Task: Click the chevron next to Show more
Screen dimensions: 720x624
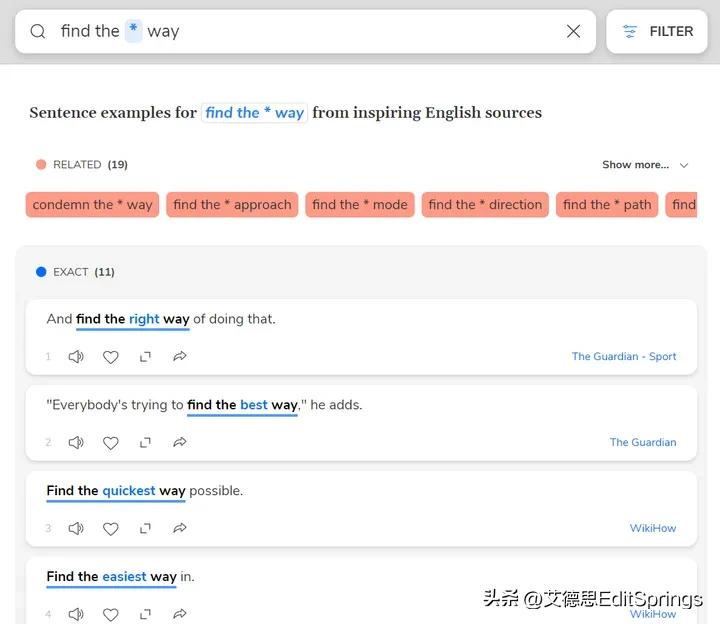Action: pyautogui.click(x=684, y=165)
